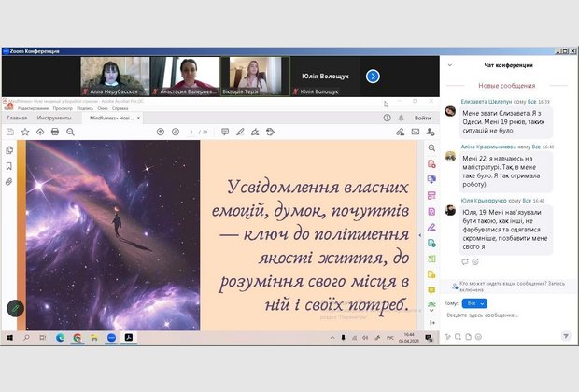The image size is (579, 392).
Task: Show next participants with the blue arrow
Action: tap(373, 76)
